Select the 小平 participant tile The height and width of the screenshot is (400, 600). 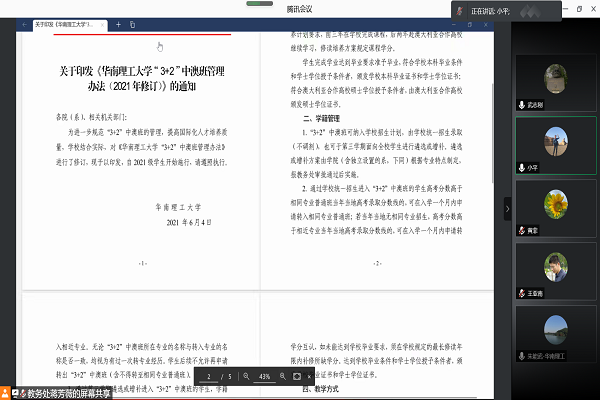556,145
